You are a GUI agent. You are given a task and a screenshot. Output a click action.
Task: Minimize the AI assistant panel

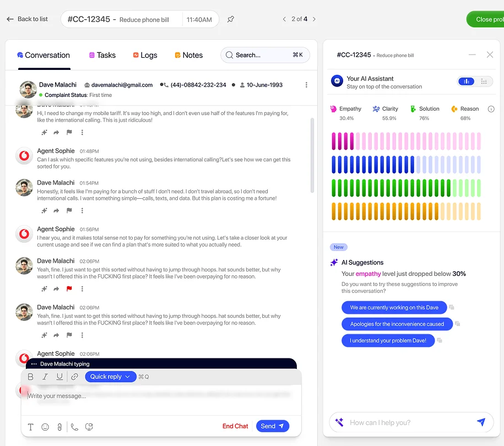point(472,55)
